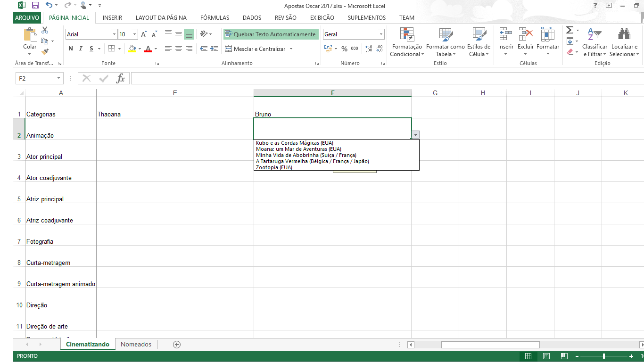Switch to Page Layout view in status bar
Viewport: 644px width, 362px height.
pyautogui.click(x=546, y=356)
